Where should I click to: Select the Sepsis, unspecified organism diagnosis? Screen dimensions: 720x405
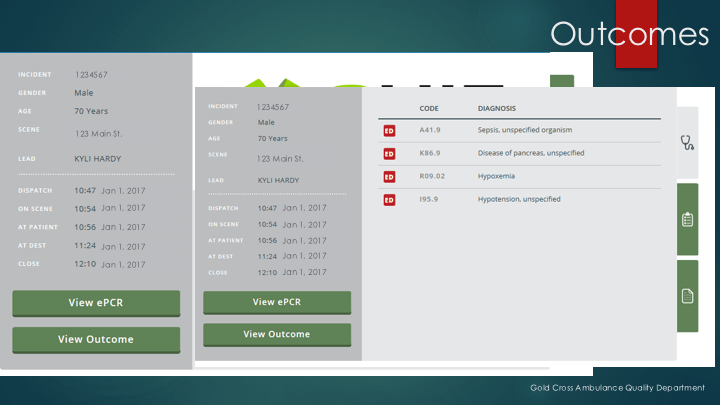(525, 130)
